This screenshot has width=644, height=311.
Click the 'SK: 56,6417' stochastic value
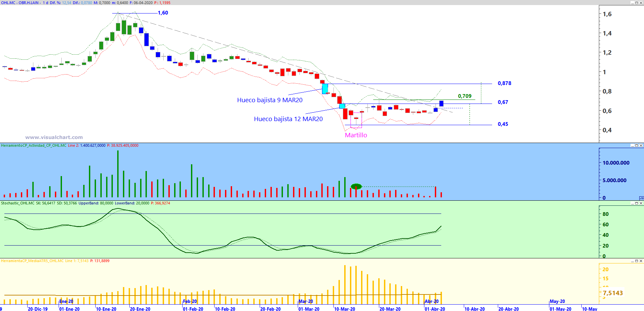(45, 203)
